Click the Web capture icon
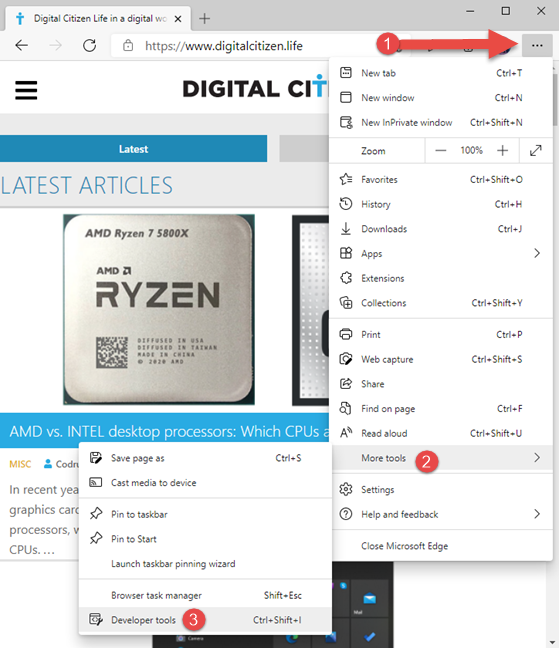Image resolution: width=559 pixels, height=648 pixels. point(346,359)
